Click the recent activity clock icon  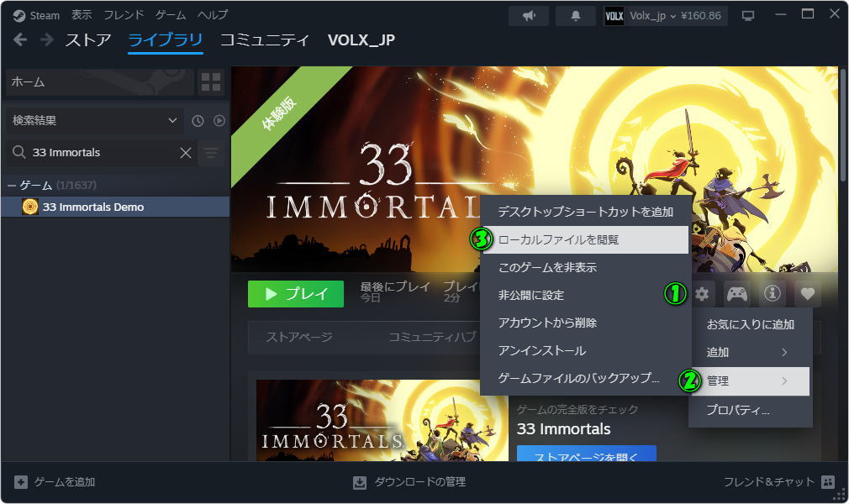(198, 121)
